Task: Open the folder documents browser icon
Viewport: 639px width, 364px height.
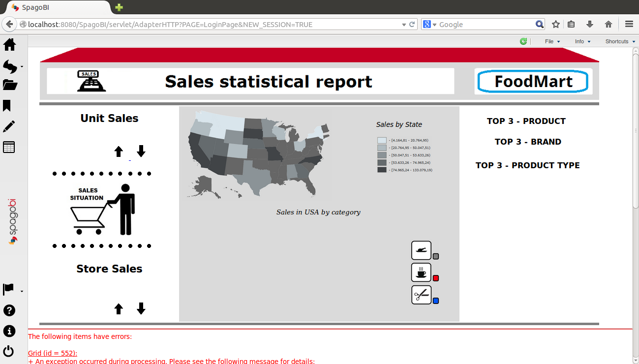Action: pos(10,85)
